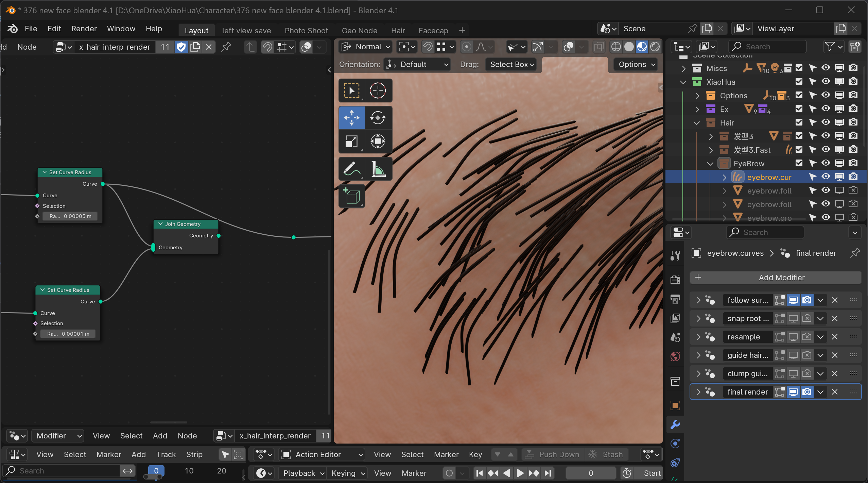This screenshot has width=868, height=483.
Task: Select the Select Box tool in viewport toolbar
Action: pyautogui.click(x=352, y=90)
